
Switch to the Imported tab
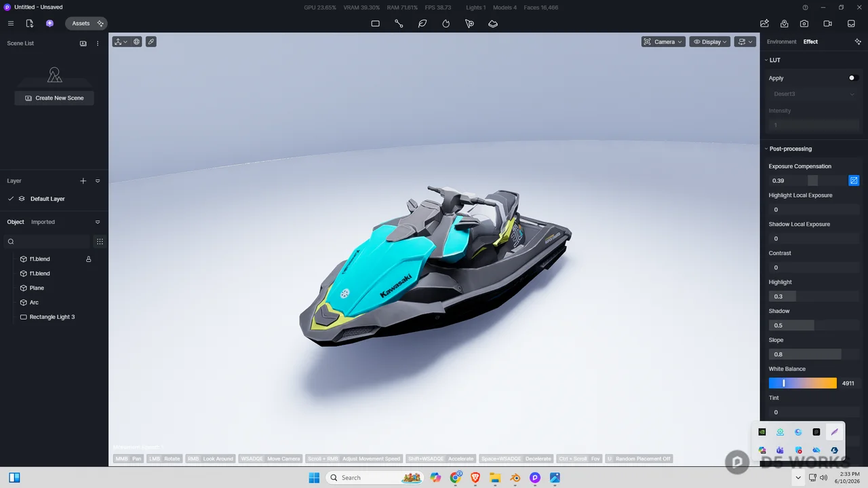coord(43,222)
